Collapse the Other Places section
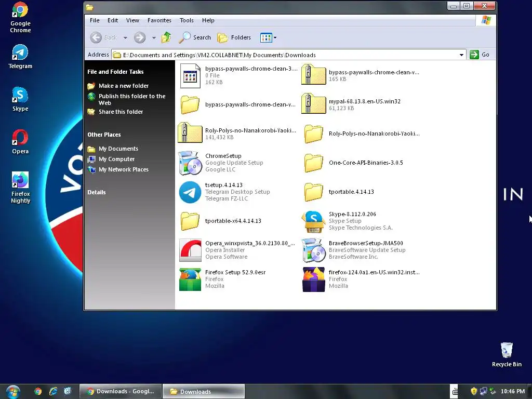 [104, 135]
